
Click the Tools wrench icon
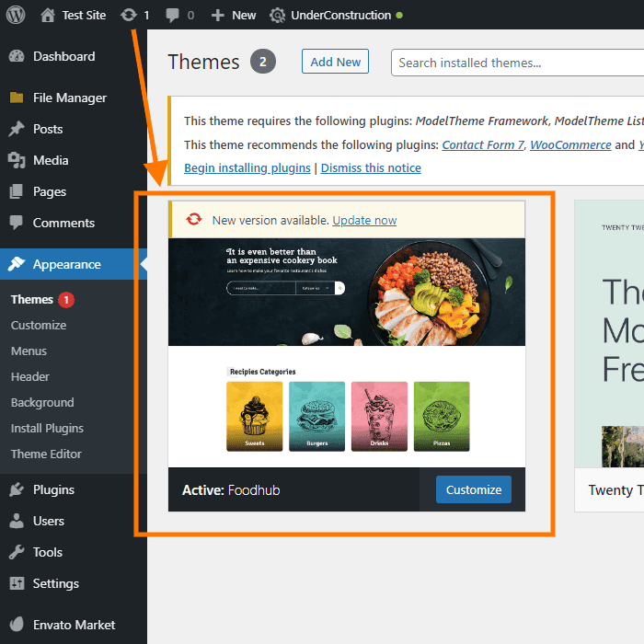coord(17,552)
